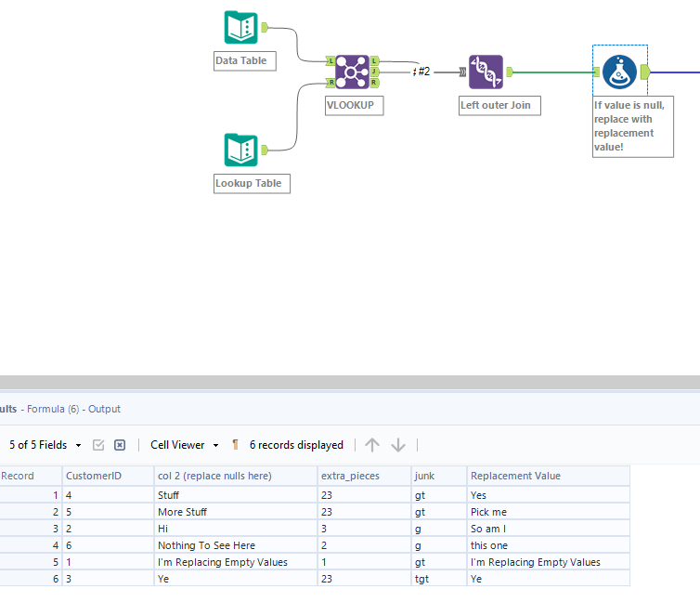Toggle show whitespace paragraph icon

click(x=235, y=445)
